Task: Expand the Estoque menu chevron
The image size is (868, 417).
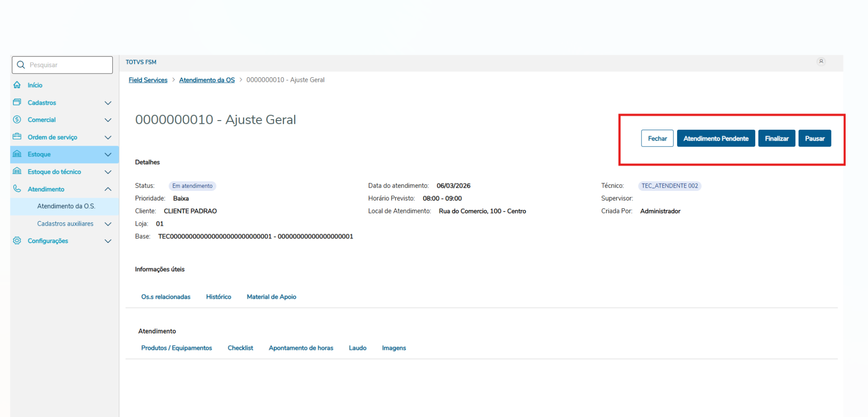Action: point(108,155)
